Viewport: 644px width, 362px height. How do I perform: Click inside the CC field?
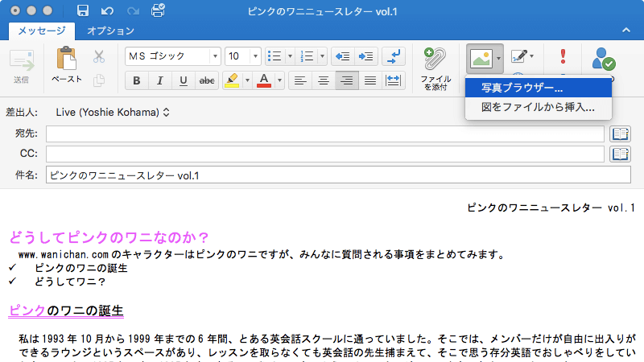325,154
